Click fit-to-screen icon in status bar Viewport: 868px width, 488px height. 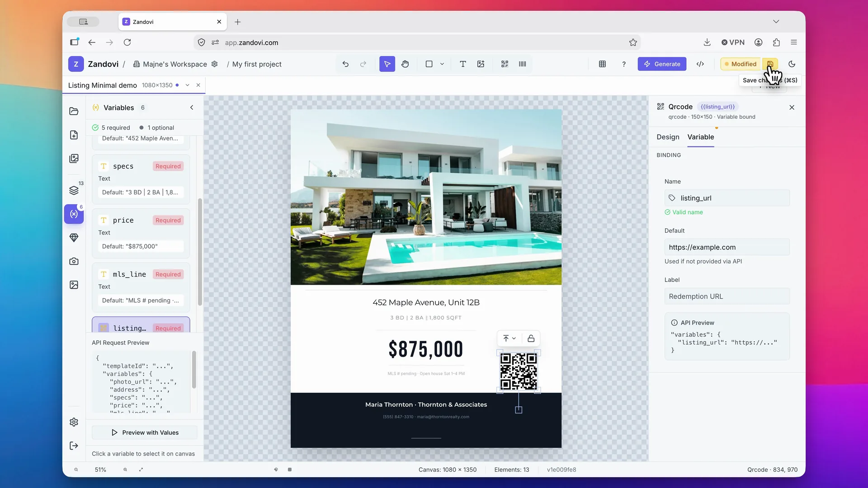pos(141,469)
